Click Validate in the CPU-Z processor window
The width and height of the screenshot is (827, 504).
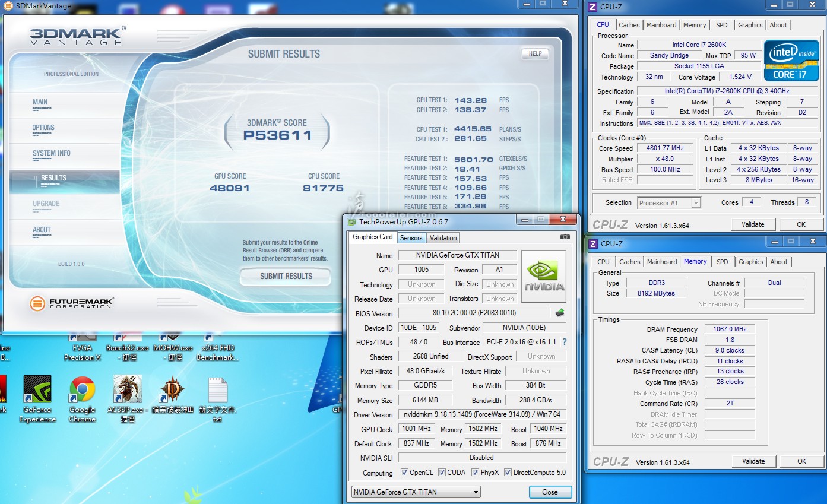[753, 224]
